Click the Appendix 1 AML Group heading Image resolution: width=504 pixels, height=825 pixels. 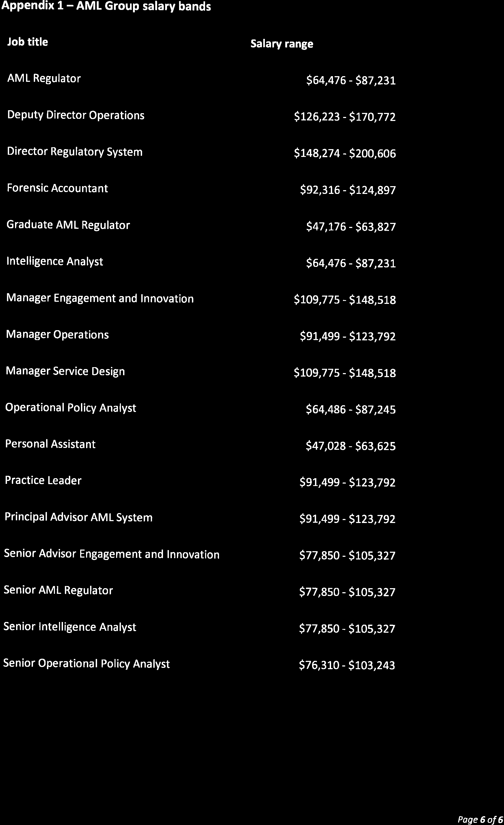[x=106, y=6]
